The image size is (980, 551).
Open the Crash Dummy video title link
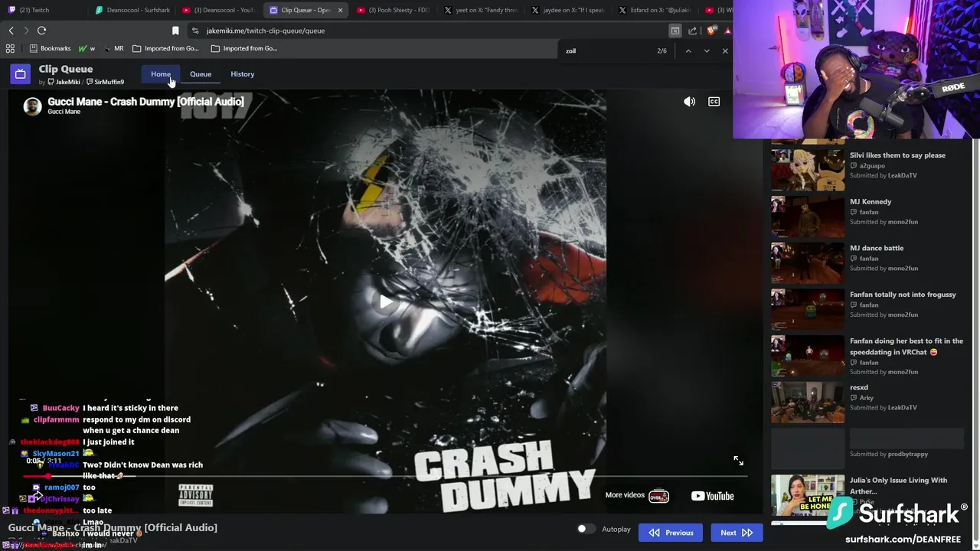click(x=145, y=101)
